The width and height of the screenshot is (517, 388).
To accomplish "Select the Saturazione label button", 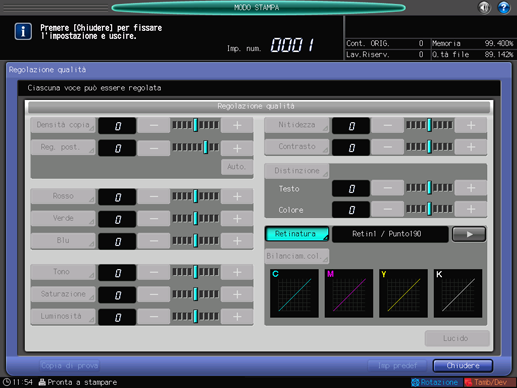I will click(x=63, y=294).
